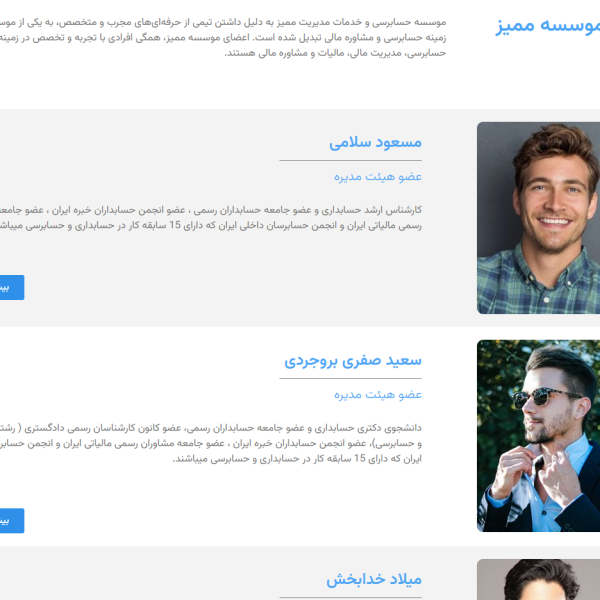The image size is (600, 600).
Task: Click سعید صفری biography starting دانشجوی دکتری
Action: [211, 443]
